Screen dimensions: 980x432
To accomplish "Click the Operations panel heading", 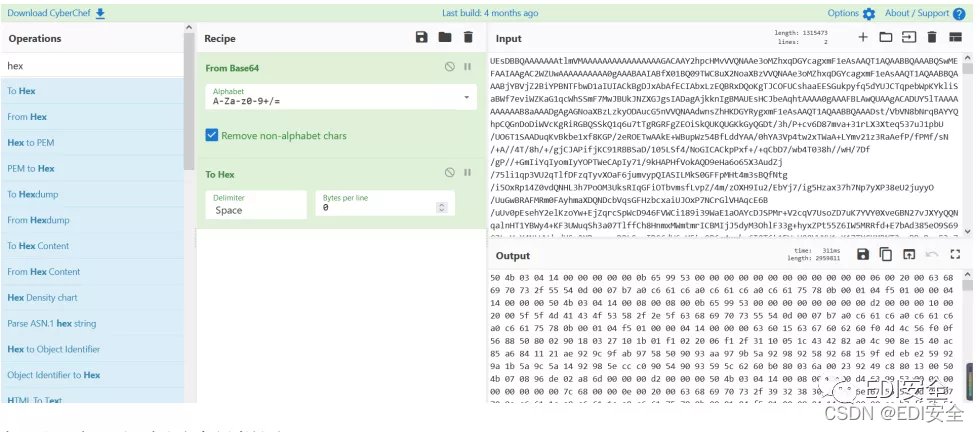I will point(35,38).
